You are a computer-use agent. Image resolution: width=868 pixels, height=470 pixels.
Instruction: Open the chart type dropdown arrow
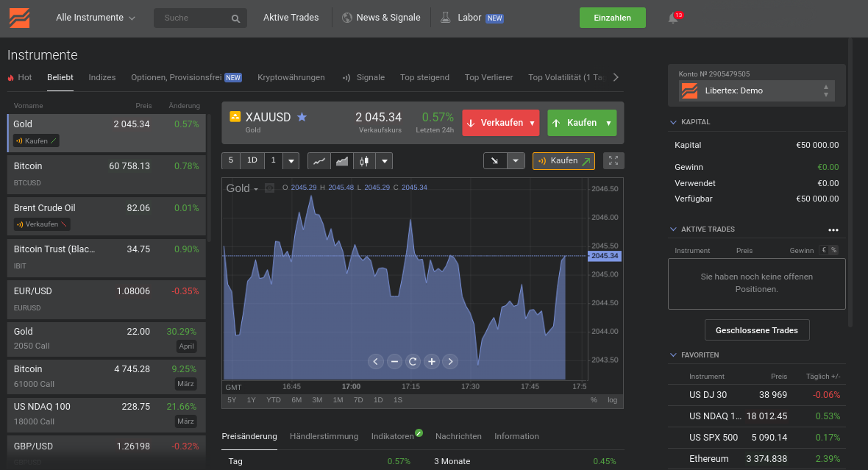point(384,161)
